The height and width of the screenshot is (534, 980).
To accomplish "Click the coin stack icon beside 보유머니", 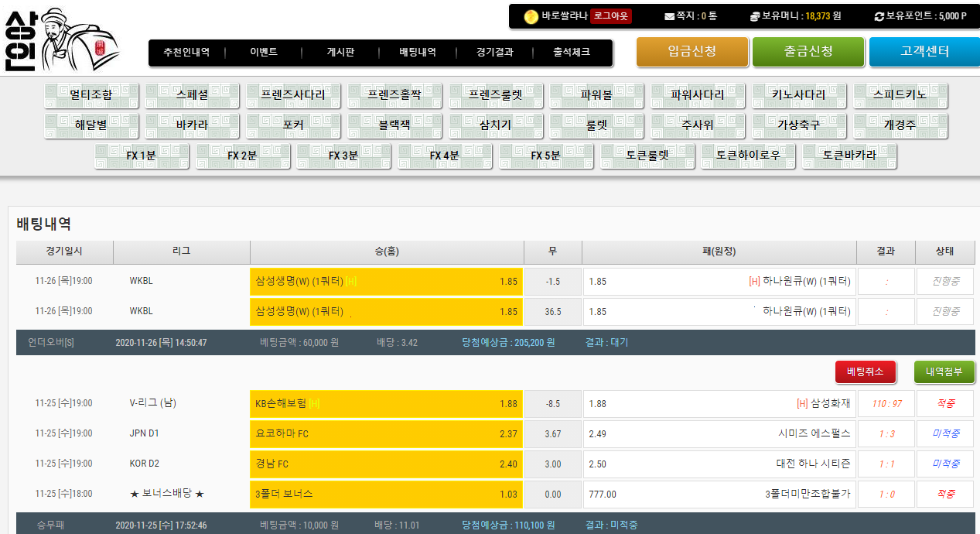I will pyautogui.click(x=755, y=16).
